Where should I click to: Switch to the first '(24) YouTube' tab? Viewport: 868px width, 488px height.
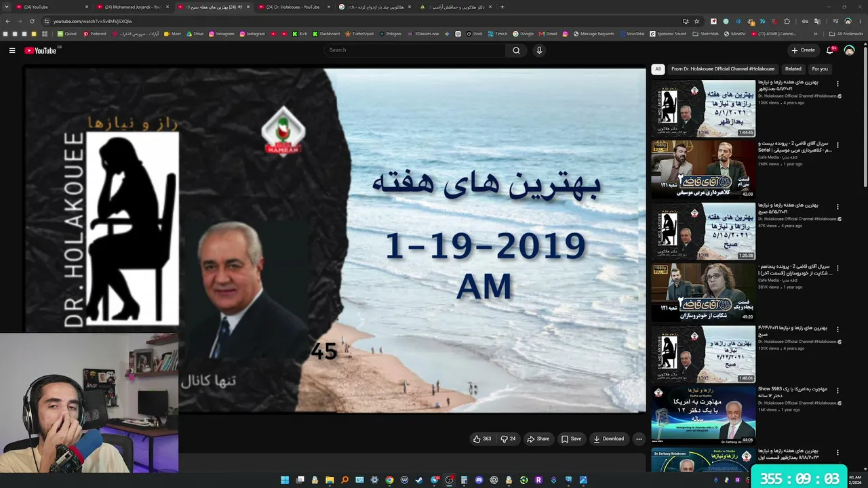(51, 7)
